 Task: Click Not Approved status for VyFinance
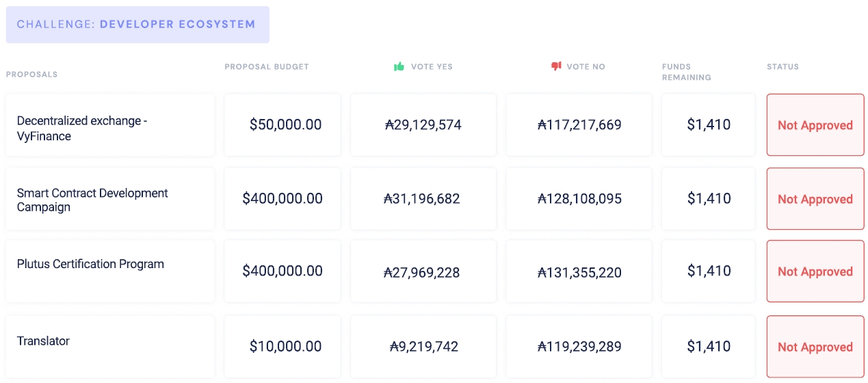(815, 125)
